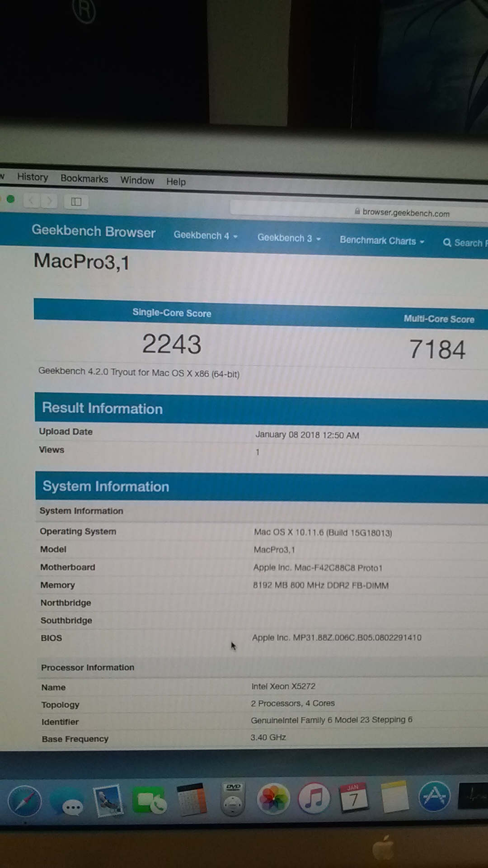Image resolution: width=488 pixels, height=868 pixels.
Task: Open FaceTime from the Dock
Action: point(150,801)
